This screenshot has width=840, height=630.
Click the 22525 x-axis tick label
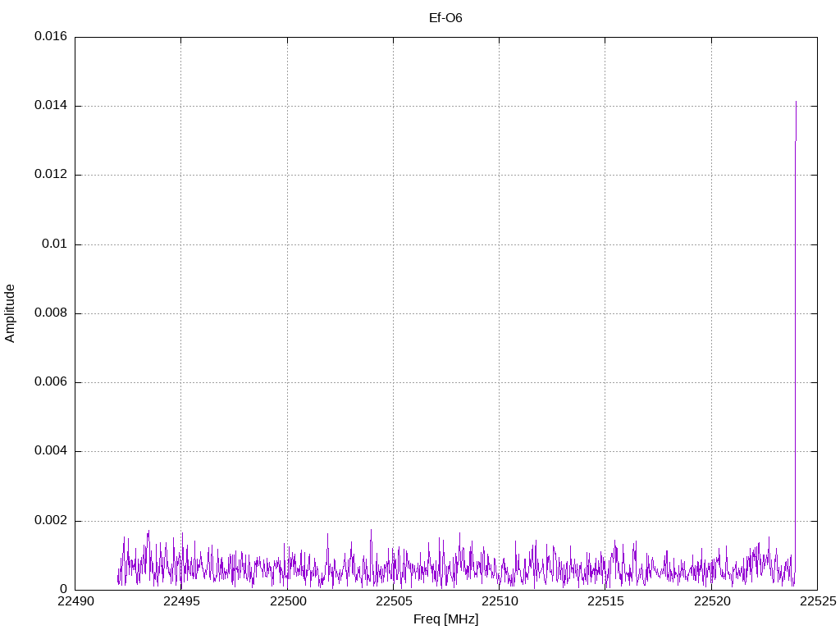[x=817, y=602]
